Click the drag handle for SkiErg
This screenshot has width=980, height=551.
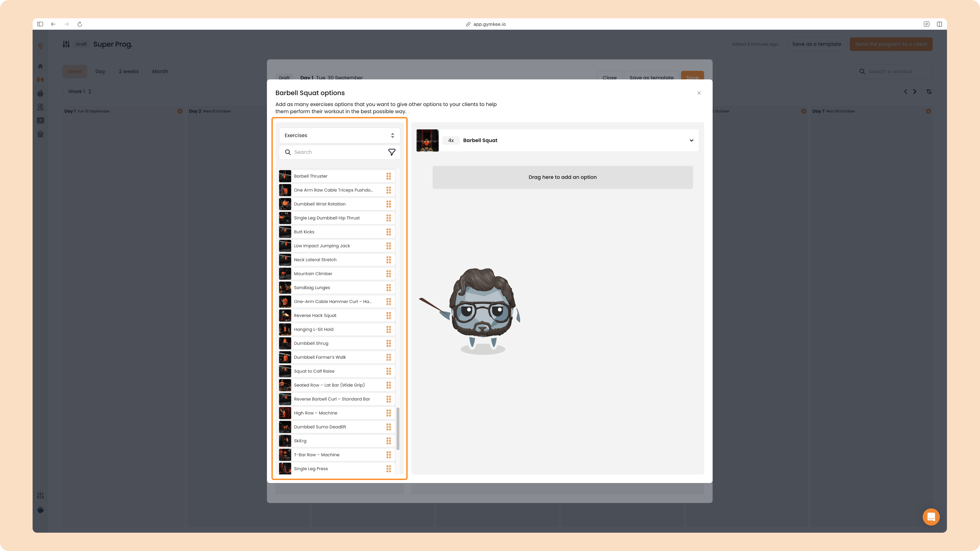388,441
